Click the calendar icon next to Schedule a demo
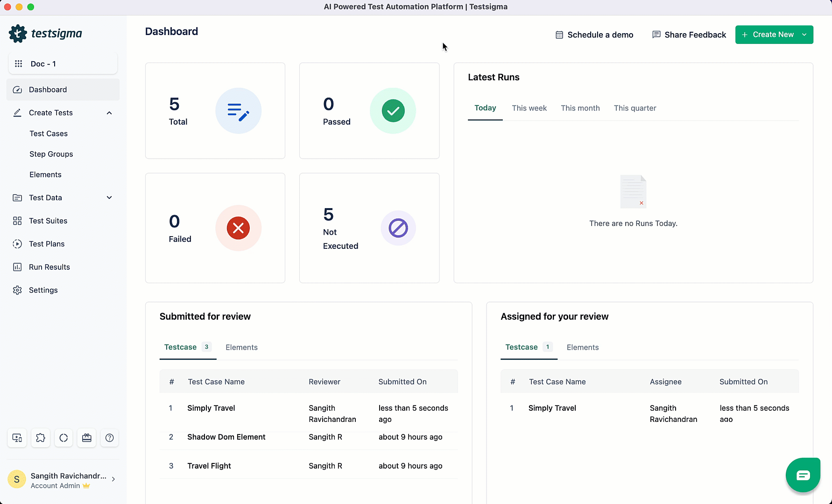 (559, 35)
